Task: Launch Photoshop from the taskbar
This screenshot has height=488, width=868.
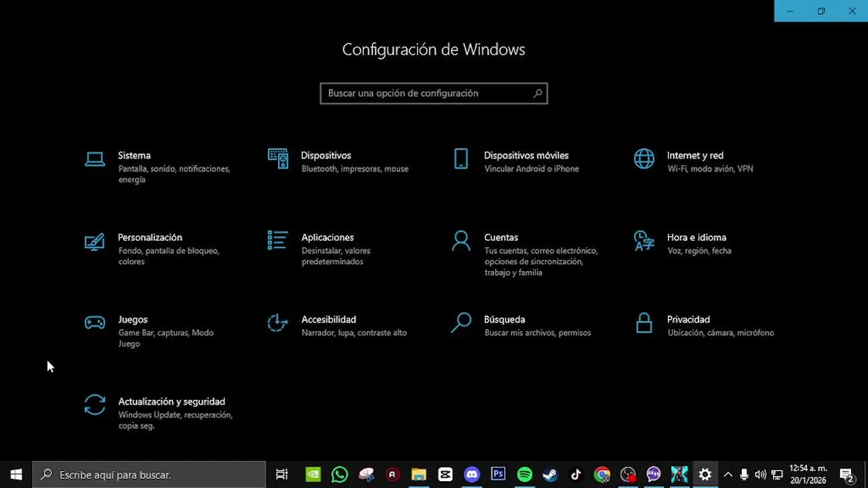Action: coord(498,474)
